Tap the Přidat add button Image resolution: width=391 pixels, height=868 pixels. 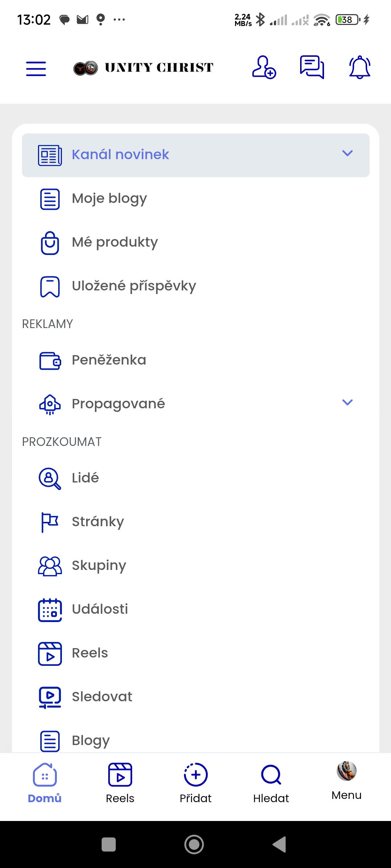pyautogui.click(x=195, y=783)
